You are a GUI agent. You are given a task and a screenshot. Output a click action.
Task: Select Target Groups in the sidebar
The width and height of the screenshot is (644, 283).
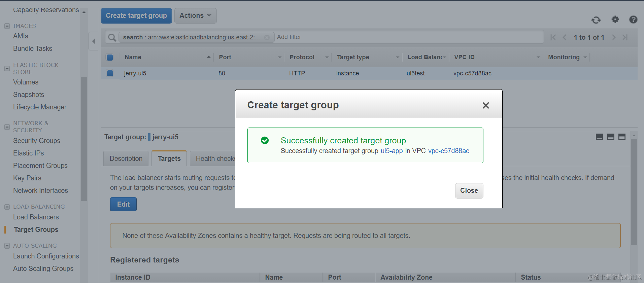tap(36, 229)
